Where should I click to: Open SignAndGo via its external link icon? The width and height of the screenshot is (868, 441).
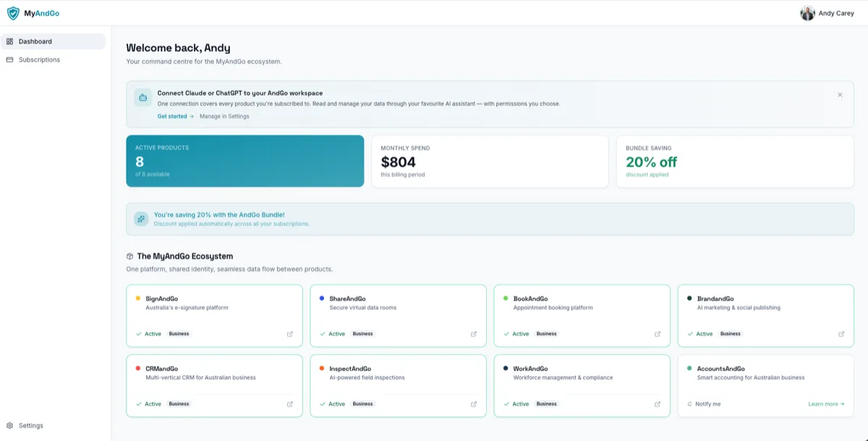click(x=290, y=334)
